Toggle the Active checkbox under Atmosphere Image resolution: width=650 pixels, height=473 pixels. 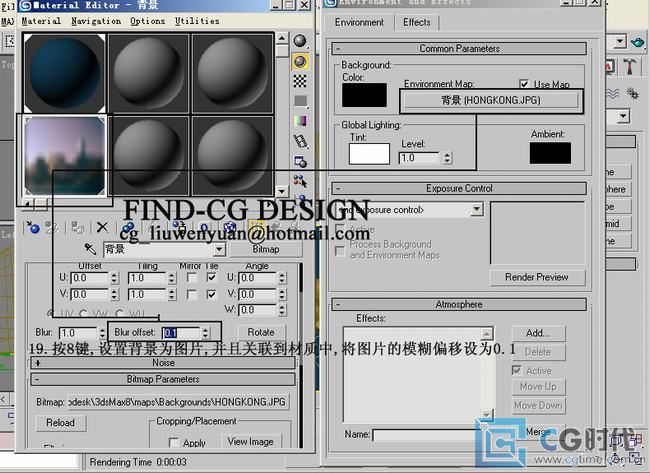[517, 370]
